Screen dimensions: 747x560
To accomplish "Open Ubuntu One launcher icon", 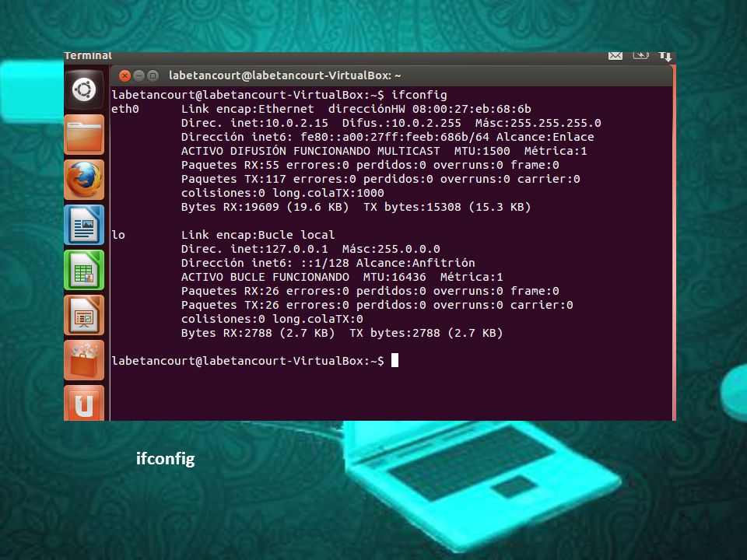I will coord(84,404).
